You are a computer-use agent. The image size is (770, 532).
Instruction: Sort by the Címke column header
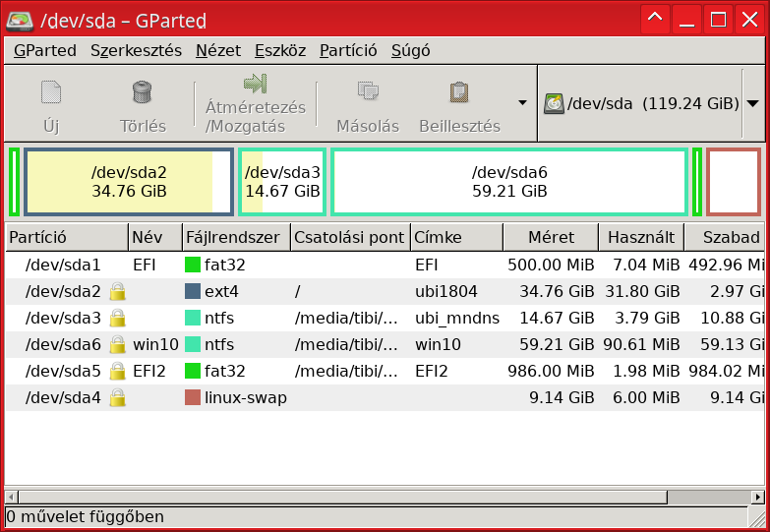pos(456,237)
